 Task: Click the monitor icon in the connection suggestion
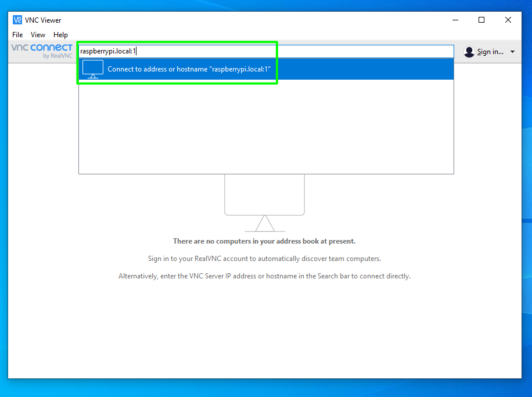click(92, 69)
